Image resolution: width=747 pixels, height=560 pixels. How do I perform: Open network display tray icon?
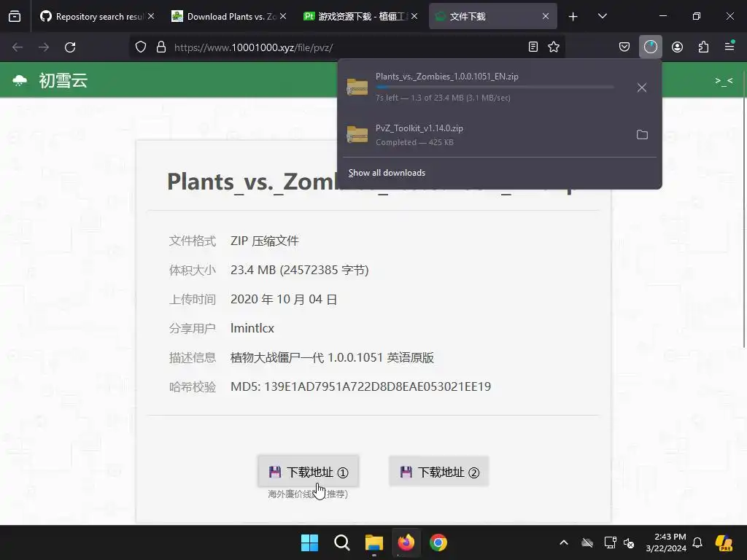pos(611,542)
